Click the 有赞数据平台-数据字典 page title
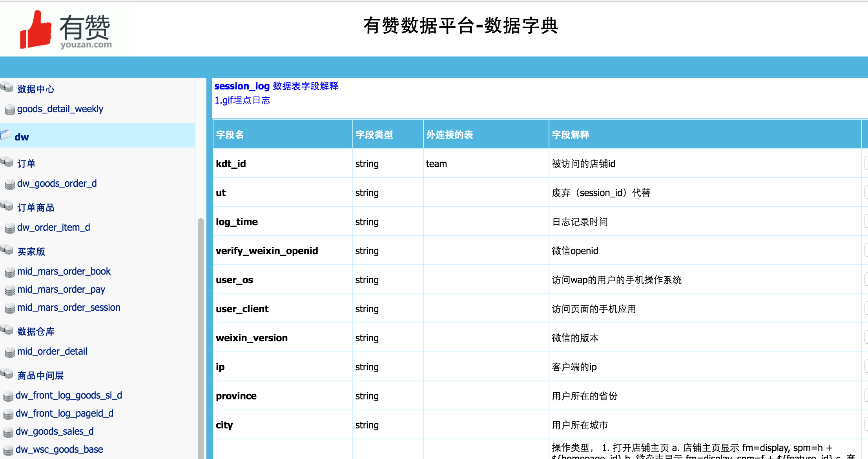The height and width of the screenshot is (459, 868). 461,26
